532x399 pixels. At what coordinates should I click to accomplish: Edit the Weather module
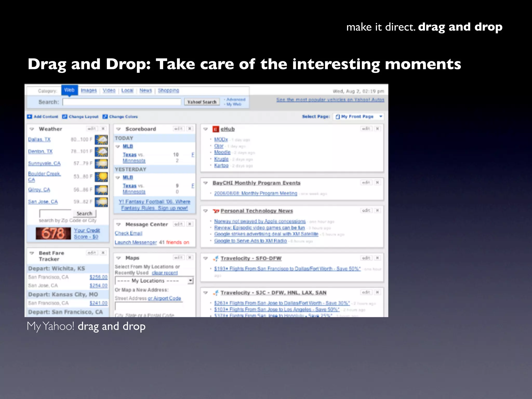click(x=92, y=129)
